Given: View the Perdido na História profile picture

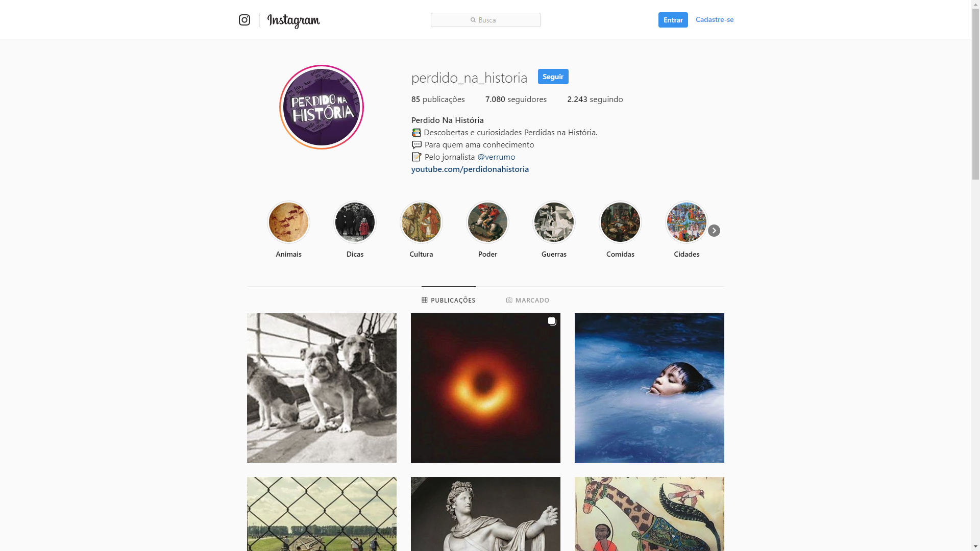Looking at the screenshot, I should pos(322,107).
